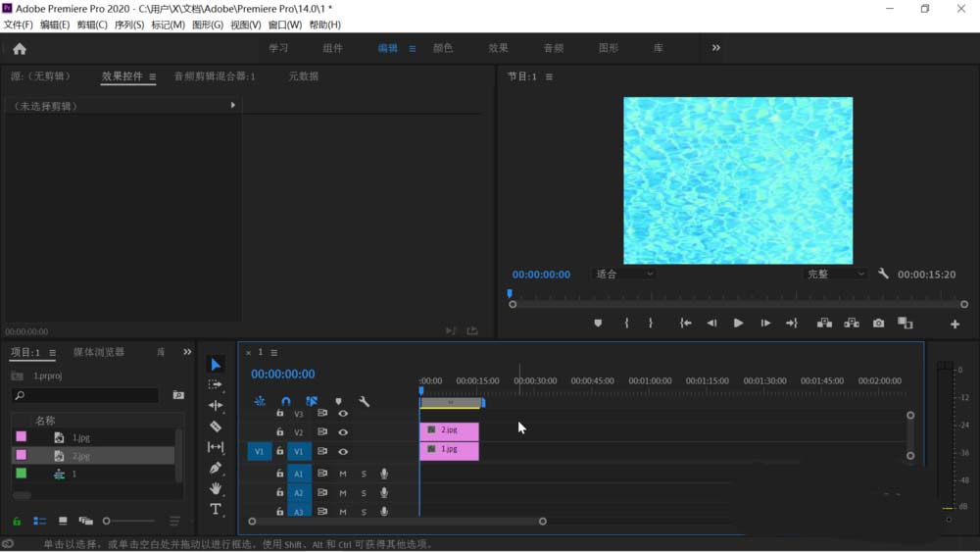Hide track V2 with eye toggle

point(343,432)
